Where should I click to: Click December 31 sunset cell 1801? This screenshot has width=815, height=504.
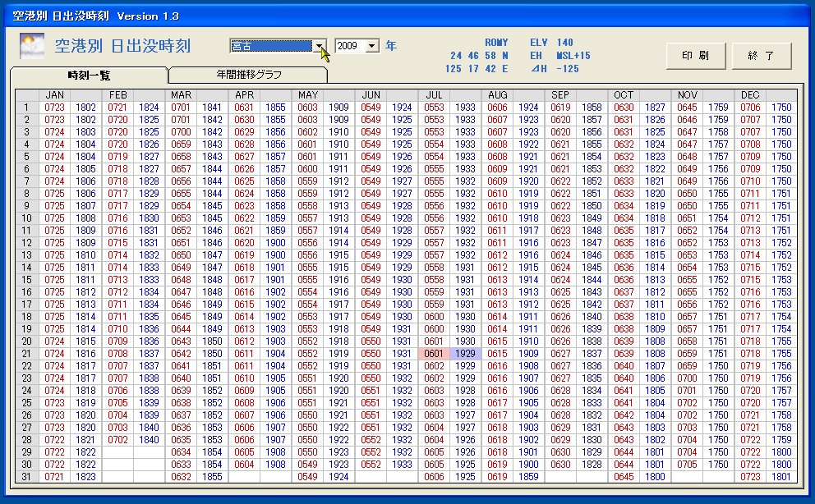(x=781, y=476)
